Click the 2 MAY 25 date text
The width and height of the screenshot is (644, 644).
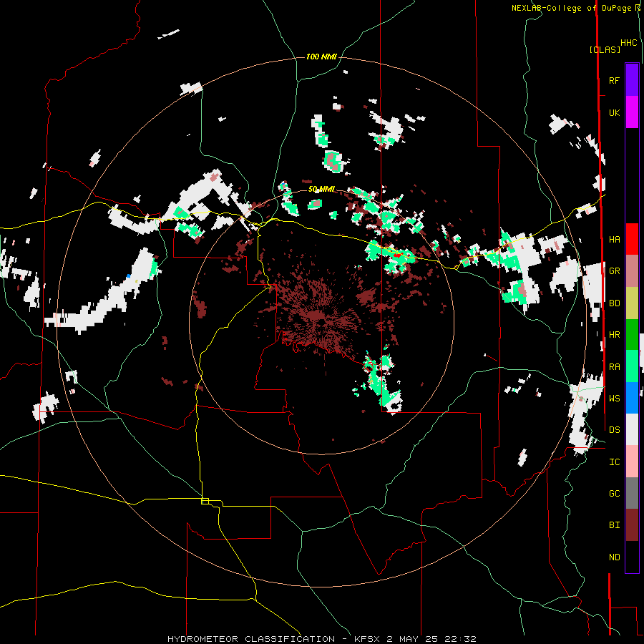coord(413,639)
